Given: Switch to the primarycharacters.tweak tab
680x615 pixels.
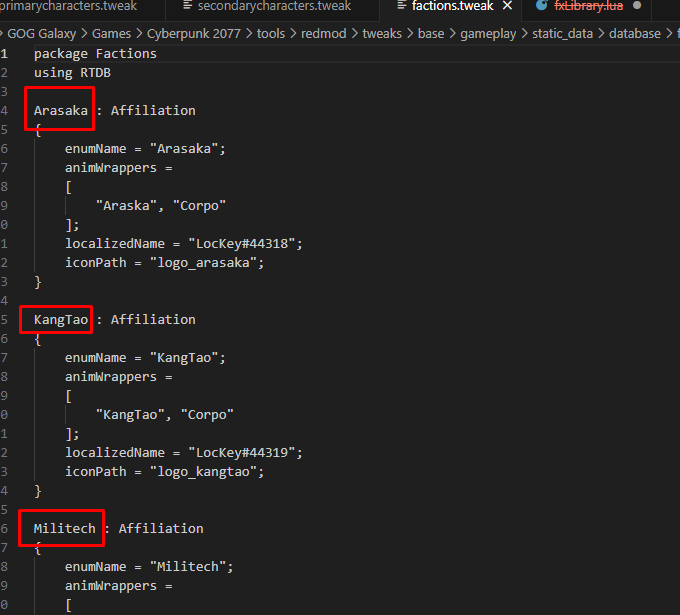Looking at the screenshot, I should click(68, 6).
